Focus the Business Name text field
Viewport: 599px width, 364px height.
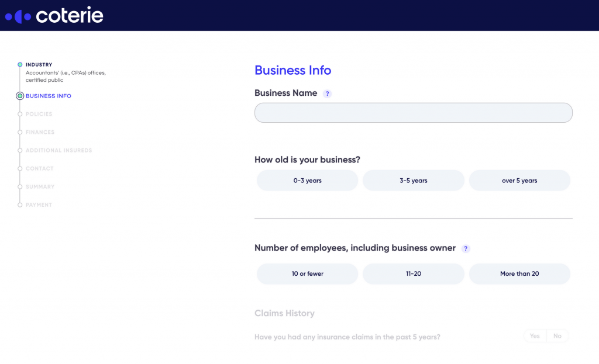414,113
